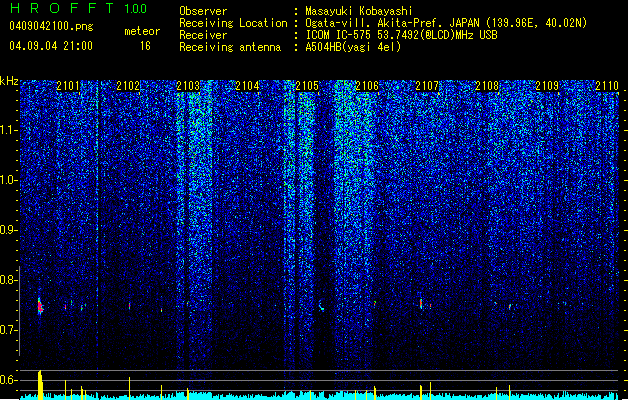Click the meteor count value 16
629x400 pixels.
tap(145, 46)
